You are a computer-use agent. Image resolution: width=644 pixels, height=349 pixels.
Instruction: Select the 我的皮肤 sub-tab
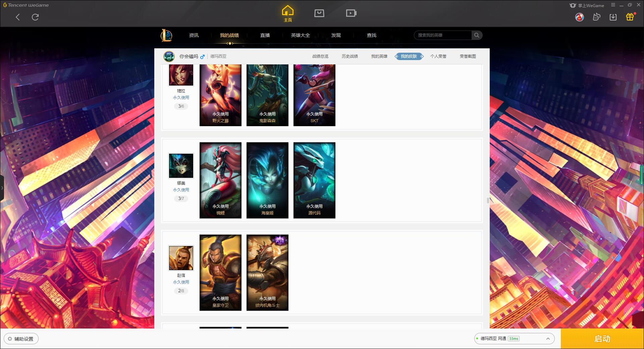point(409,56)
